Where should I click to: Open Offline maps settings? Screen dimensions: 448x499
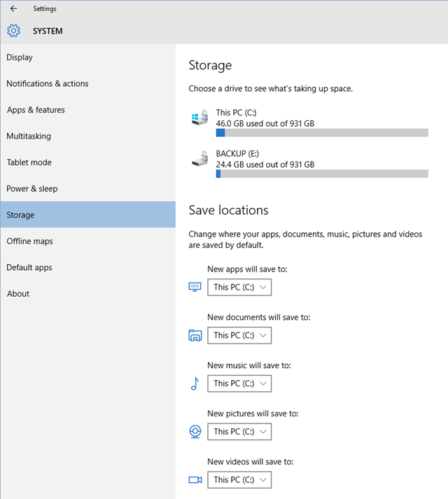88,241
